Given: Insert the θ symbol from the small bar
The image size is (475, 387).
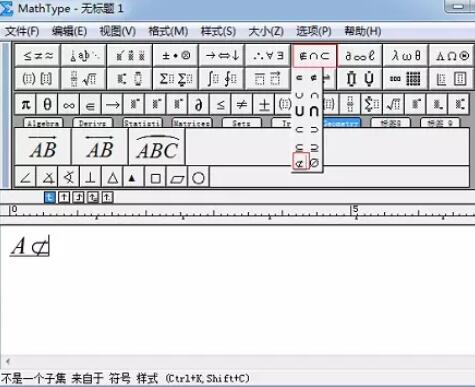Looking at the screenshot, I should tap(47, 105).
